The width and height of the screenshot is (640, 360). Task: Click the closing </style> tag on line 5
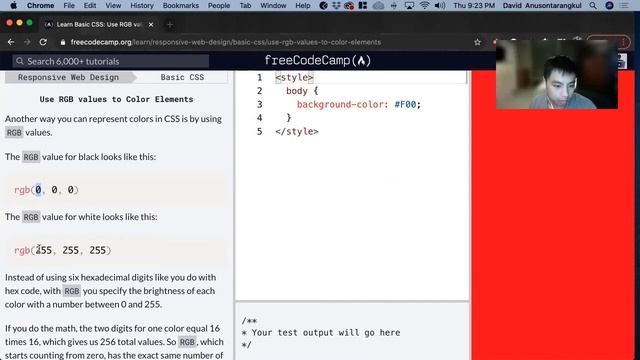pos(297,131)
